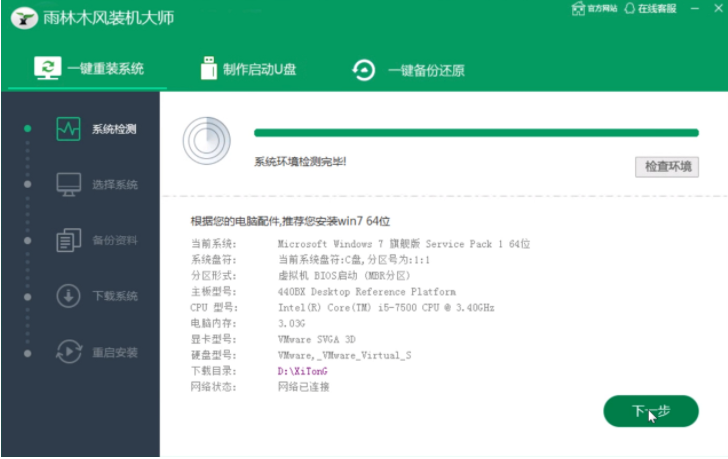Click the 下载系统 download arrow icon

coord(69,296)
